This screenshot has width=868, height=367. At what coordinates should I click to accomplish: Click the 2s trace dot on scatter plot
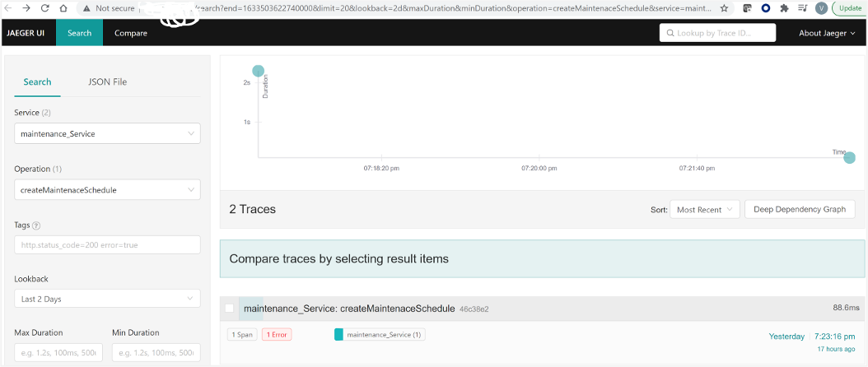[x=258, y=71]
